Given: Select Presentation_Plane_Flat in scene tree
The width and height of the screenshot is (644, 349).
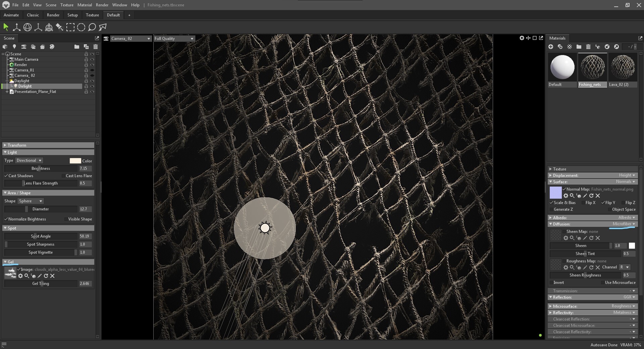Looking at the screenshot, I should pyautogui.click(x=35, y=92).
